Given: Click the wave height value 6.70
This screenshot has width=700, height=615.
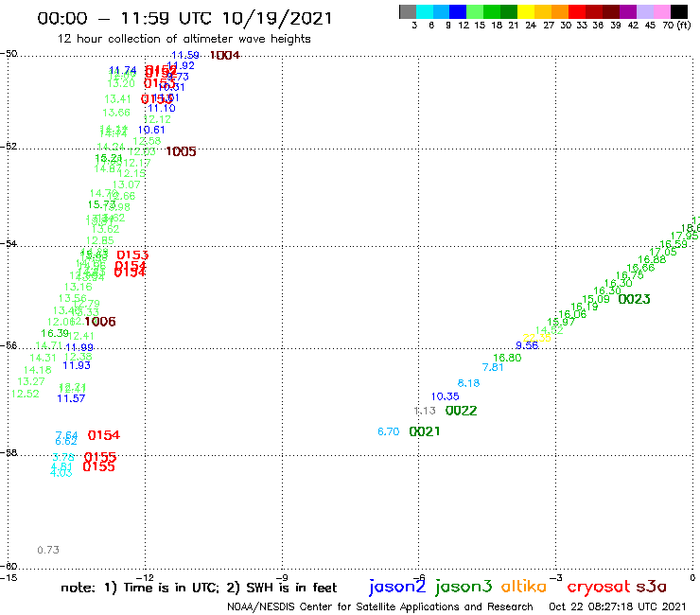Looking at the screenshot, I should click(x=389, y=431).
